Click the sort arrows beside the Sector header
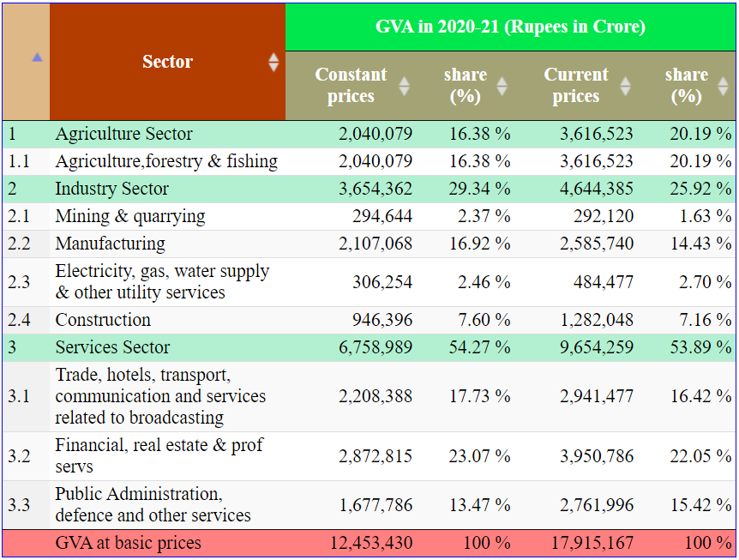The height and width of the screenshot is (560, 739). [273, 62]
